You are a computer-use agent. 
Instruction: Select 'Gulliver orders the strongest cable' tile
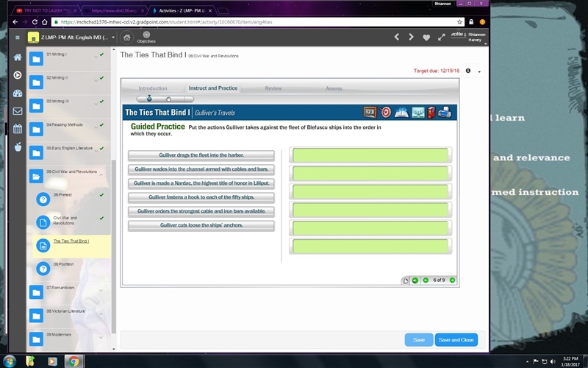[201, 211]
